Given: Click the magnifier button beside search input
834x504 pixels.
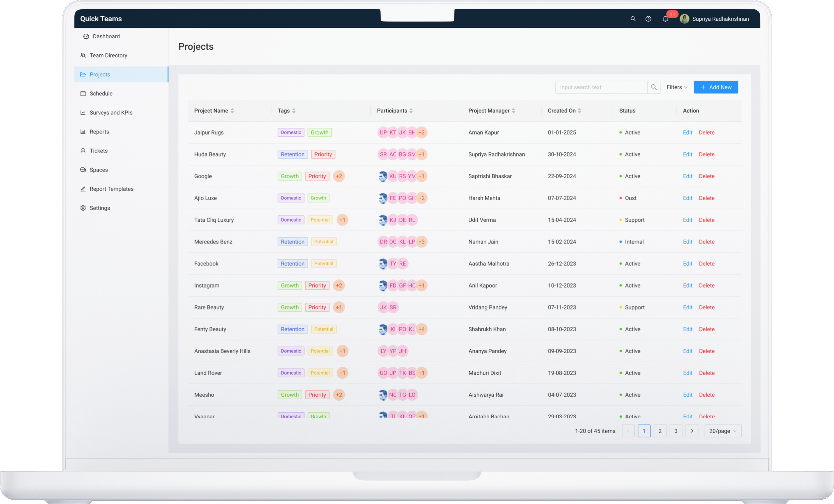Looking at the screenshot, I should tap(654, 87).
